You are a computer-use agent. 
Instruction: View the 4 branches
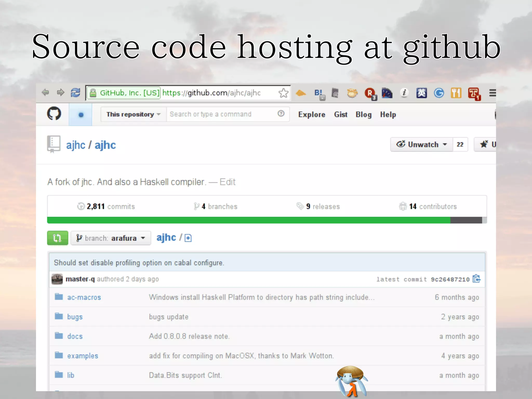[215, 207]
